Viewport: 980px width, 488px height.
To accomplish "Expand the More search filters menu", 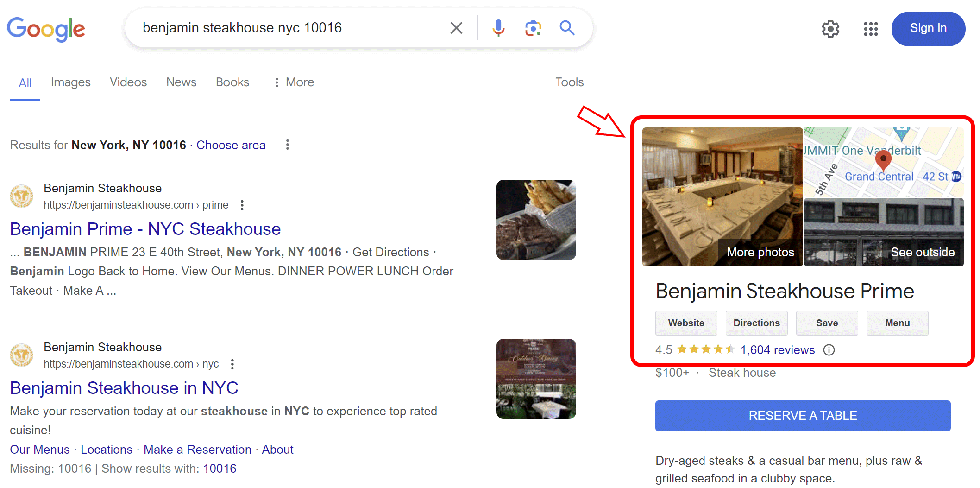I will pos(294,82).
